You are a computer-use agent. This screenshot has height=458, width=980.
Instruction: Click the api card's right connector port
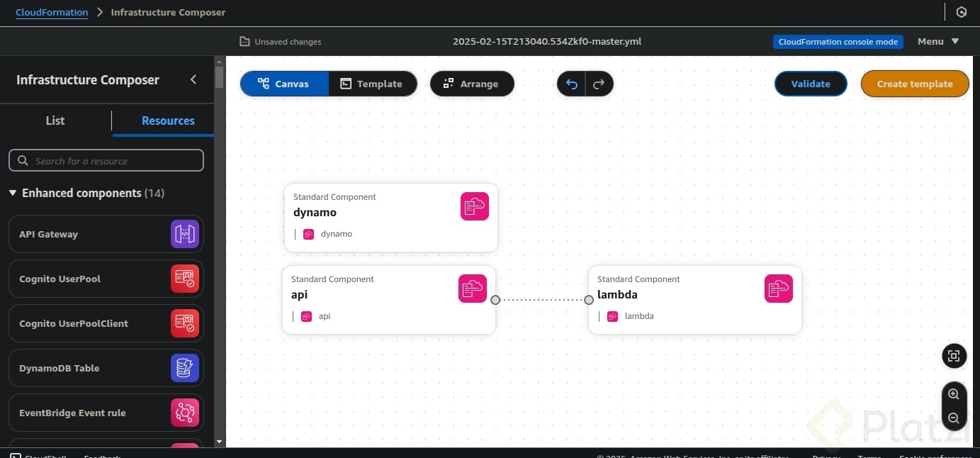coord(495,300)
